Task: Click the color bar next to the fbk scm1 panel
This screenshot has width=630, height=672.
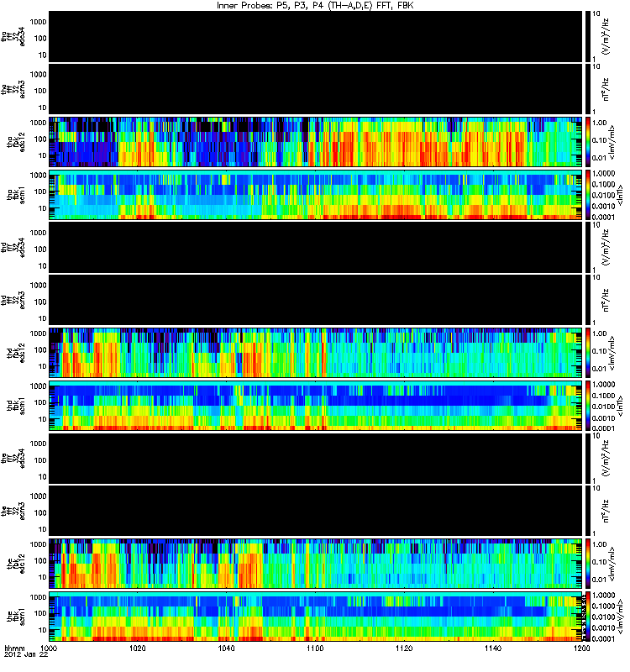Action: point(588,617)
